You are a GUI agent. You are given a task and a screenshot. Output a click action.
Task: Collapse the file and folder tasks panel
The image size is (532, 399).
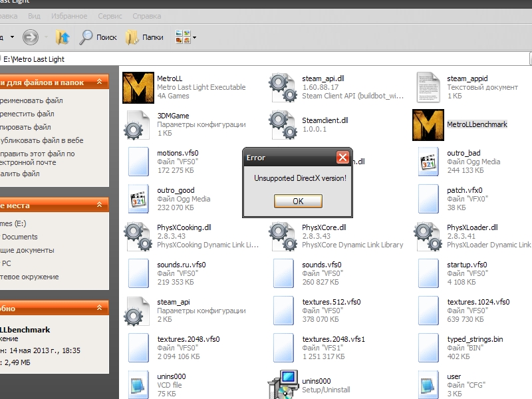click(99, 82)
